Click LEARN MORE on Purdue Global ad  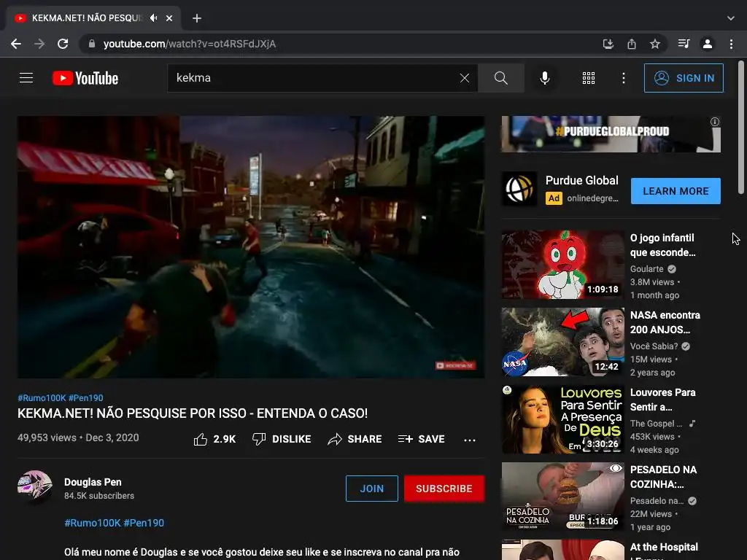click(676, 191)
